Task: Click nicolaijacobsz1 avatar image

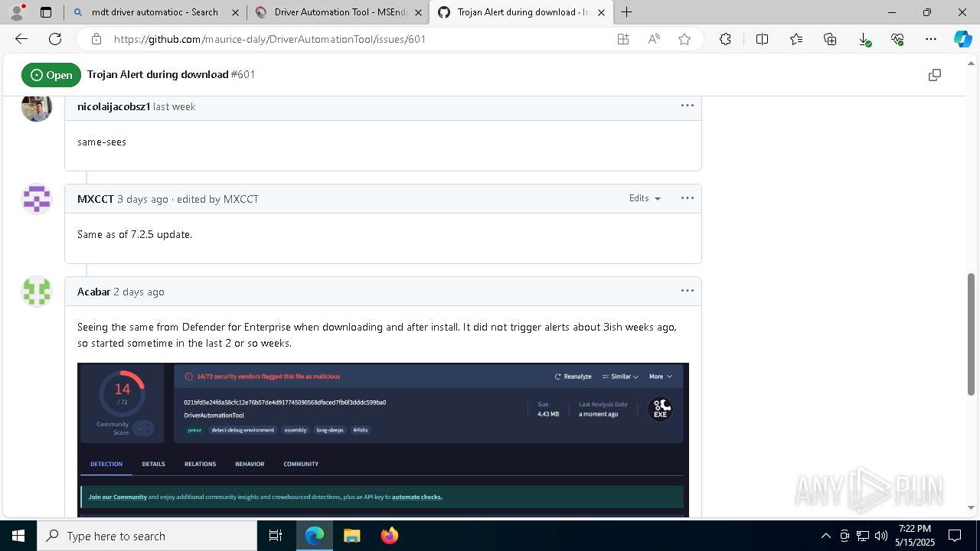Action: (37, 108)
